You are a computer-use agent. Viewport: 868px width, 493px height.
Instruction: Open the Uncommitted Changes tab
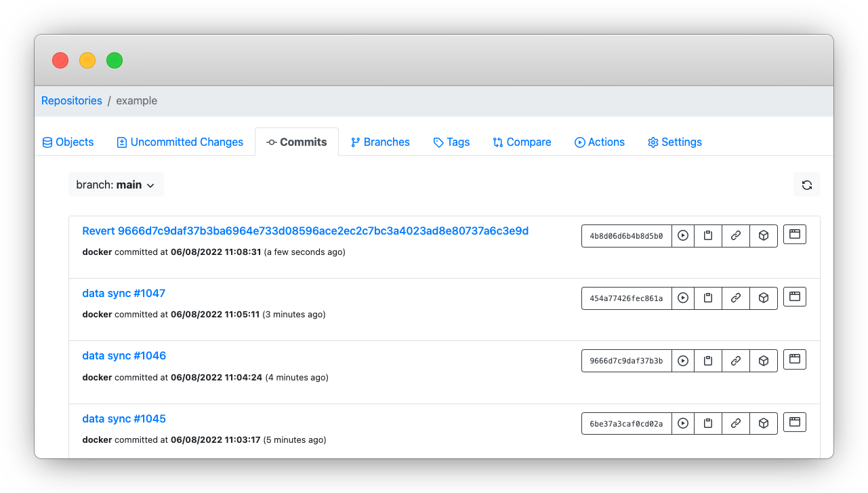(x=180, y=142)
